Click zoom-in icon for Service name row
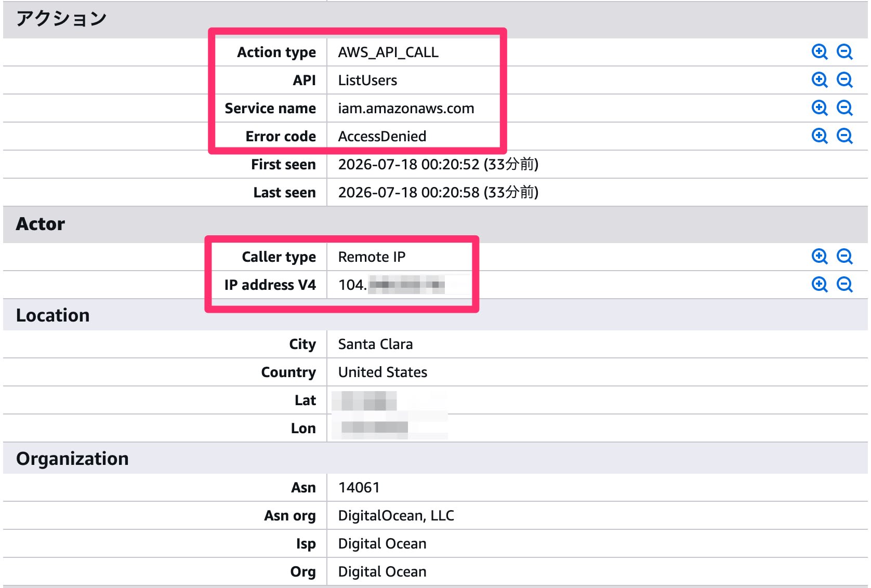 (x=820, y=108)
